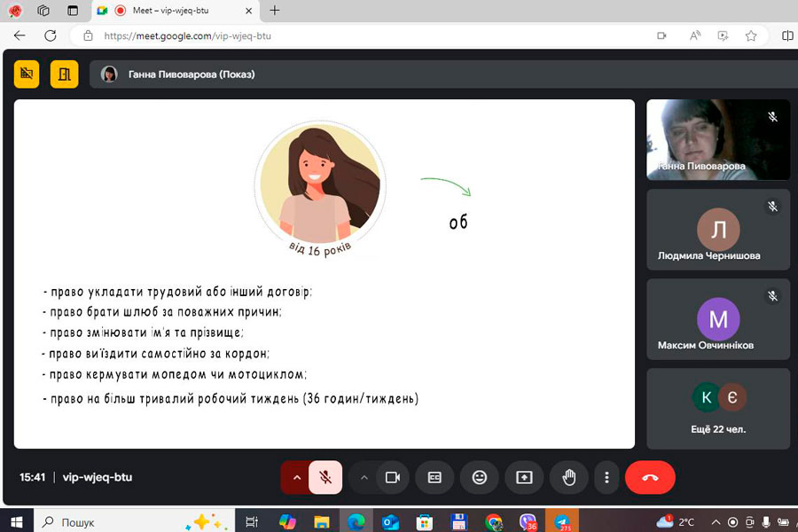Open File Explorer from taskbar
Image resolution: width=798 pixels, height=532 pixels.
click(322, 522)
